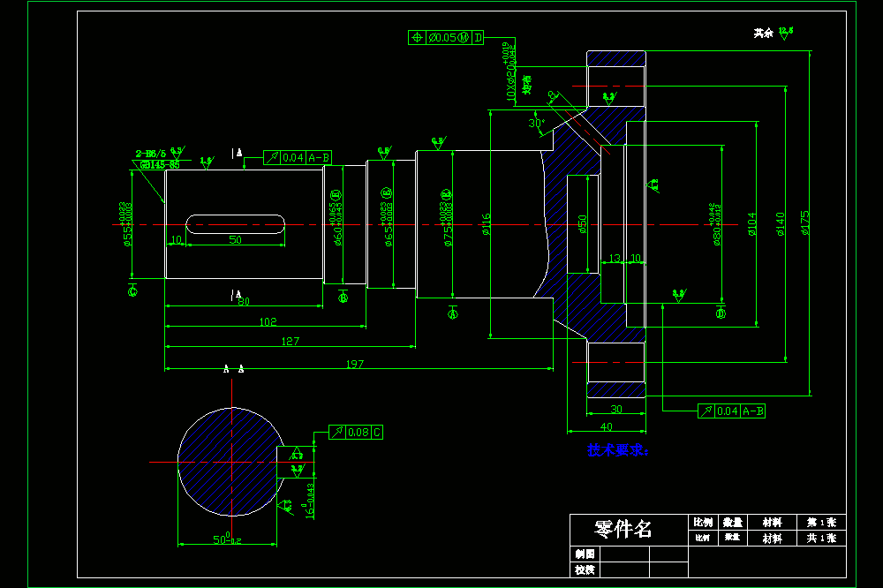
Task: Click the 校核 cell in the title block
Action: tap(585, 570)
